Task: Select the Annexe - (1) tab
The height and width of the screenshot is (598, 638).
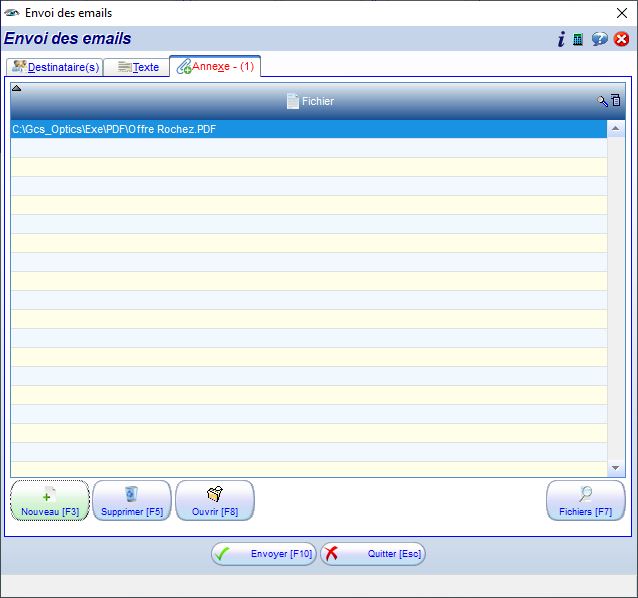Action: pyautogui.click(x=215, y=66)
